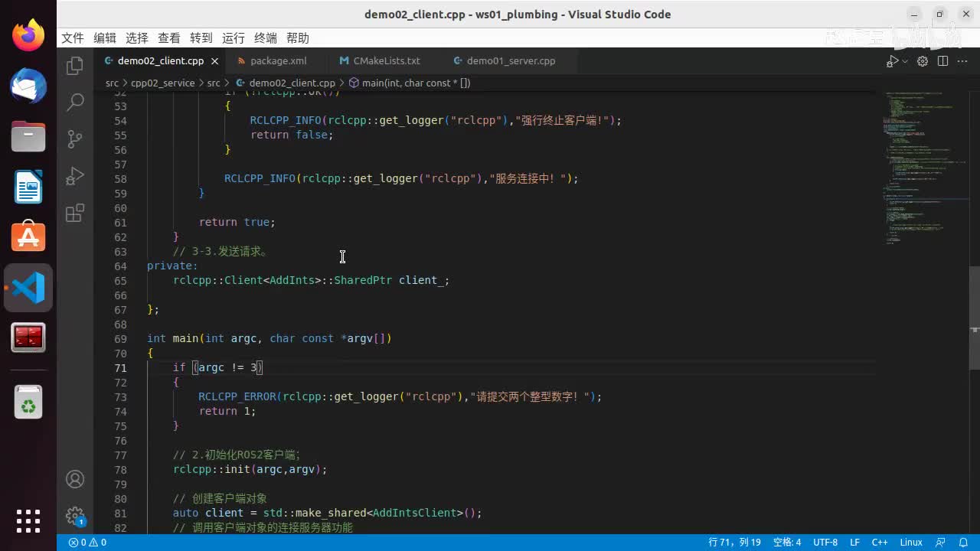Open the 终端 menu
This screenshot has width=980, height=551.
point(266,38)
